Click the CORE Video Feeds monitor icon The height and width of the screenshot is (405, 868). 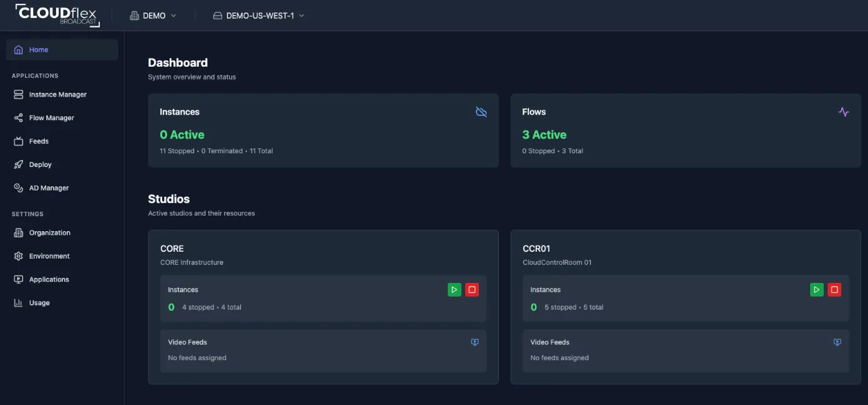pos(475,342)
